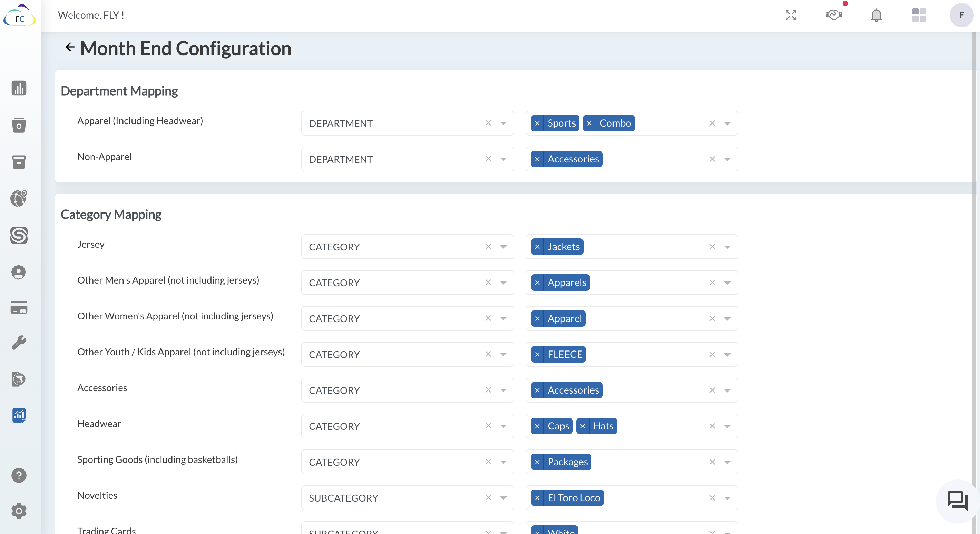Image resolution: width=980 pixels, height=534 pixels.
Task: Remove the Sports tag
Action: coord(537,123)
